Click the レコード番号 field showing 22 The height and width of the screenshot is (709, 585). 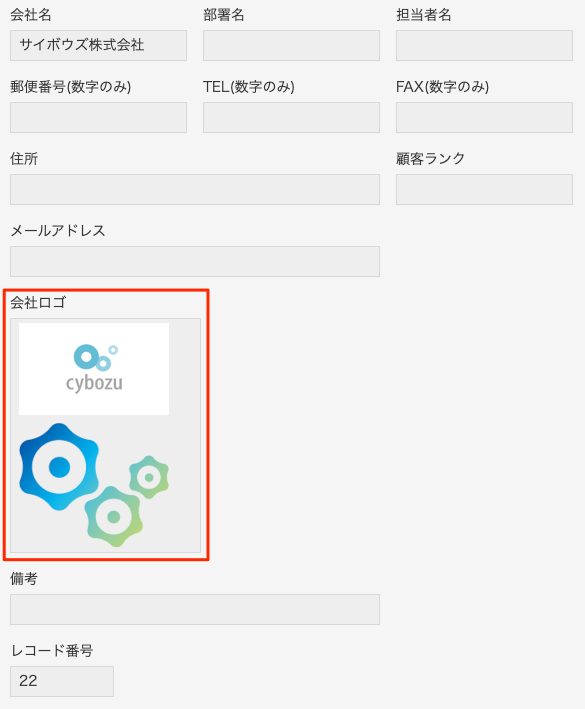pyautogui.click(x=62, y=681)
